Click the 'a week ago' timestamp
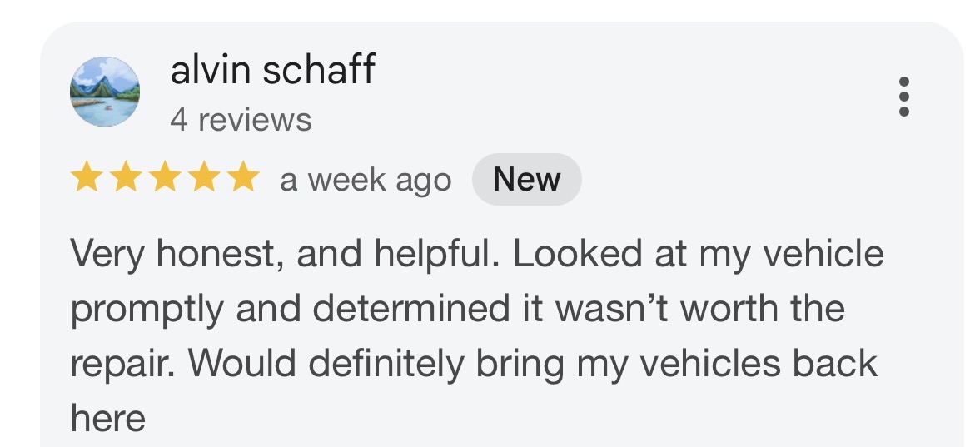Image resolution: width=980 pixels, height=447 pixels. 366,180
